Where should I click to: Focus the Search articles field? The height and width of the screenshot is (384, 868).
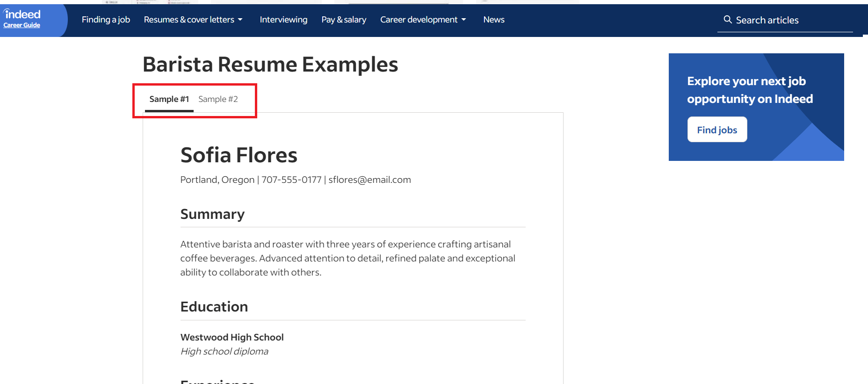pos(785,20)
